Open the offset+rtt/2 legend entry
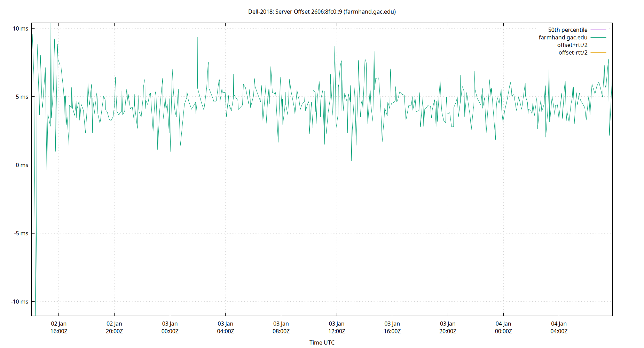644x348 pixels. [x=572, y=45]
